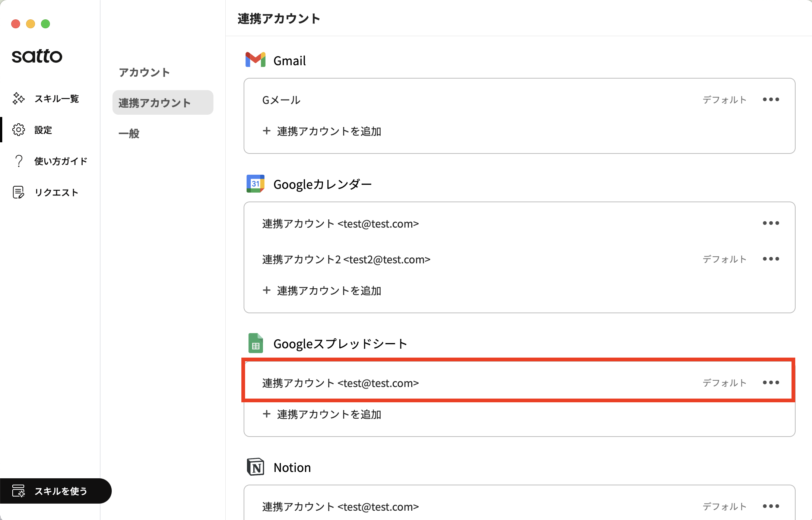The image size is (812, 520).
Task: Switch to the アカウント settings tab
Action: tap(144, 72)
